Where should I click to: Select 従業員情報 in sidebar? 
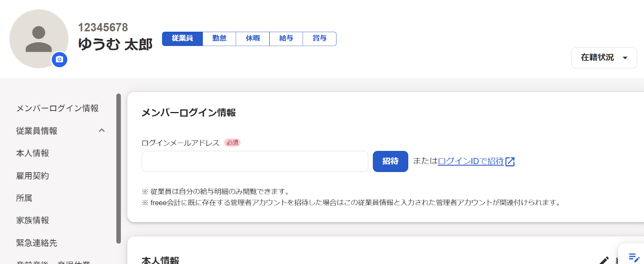(x=37, y=131)
